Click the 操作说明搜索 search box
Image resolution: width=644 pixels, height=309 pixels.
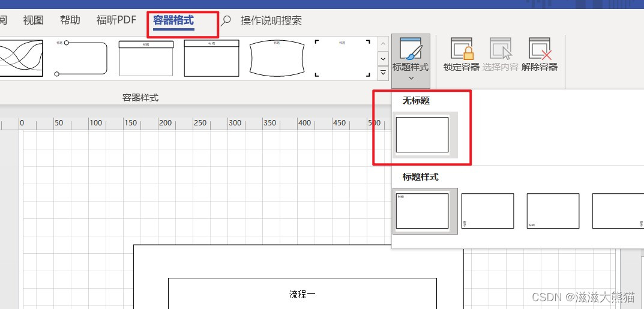(271, 20)
